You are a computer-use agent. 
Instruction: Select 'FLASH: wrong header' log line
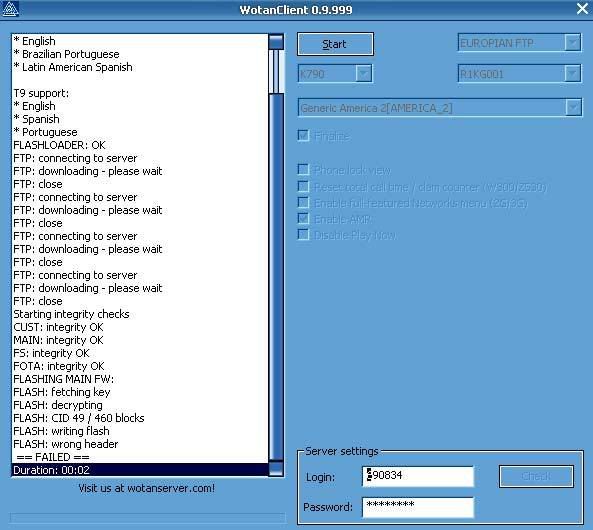(140, 444)
